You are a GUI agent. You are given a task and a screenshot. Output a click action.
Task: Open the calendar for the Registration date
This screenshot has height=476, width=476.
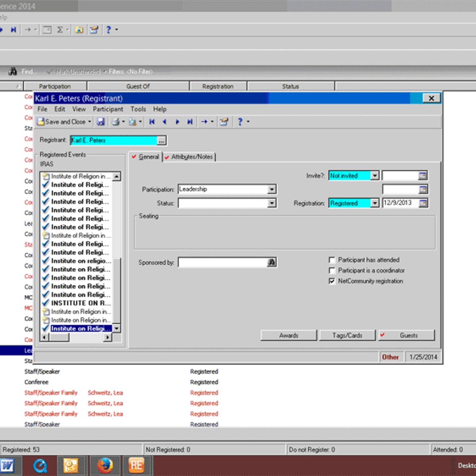click(x=423, y=203)
